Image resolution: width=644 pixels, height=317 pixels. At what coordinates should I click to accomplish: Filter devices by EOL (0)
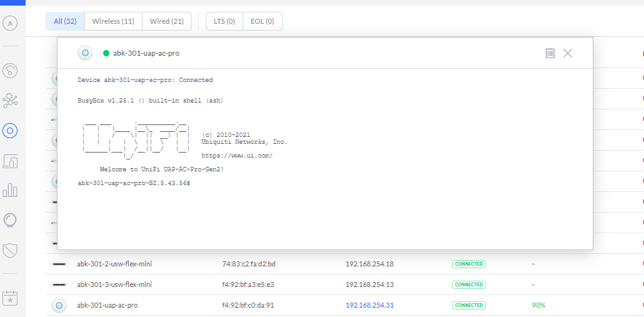[x=262, y=21]
